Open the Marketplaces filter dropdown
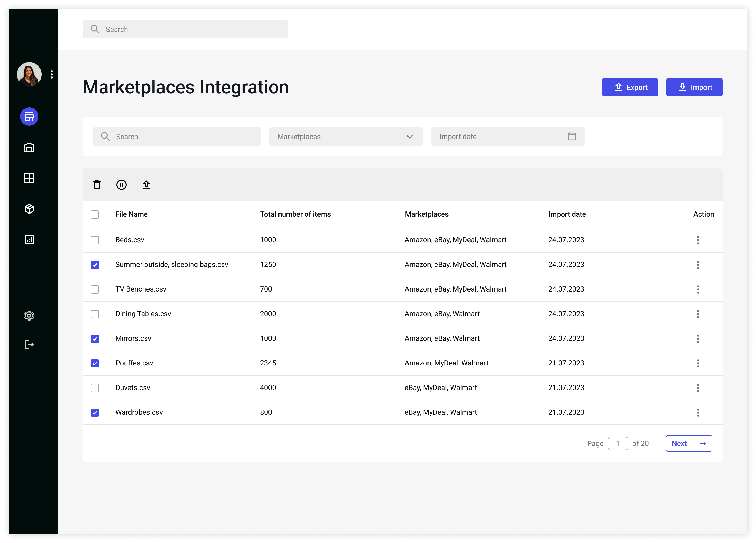 click(x=346, y=137)
